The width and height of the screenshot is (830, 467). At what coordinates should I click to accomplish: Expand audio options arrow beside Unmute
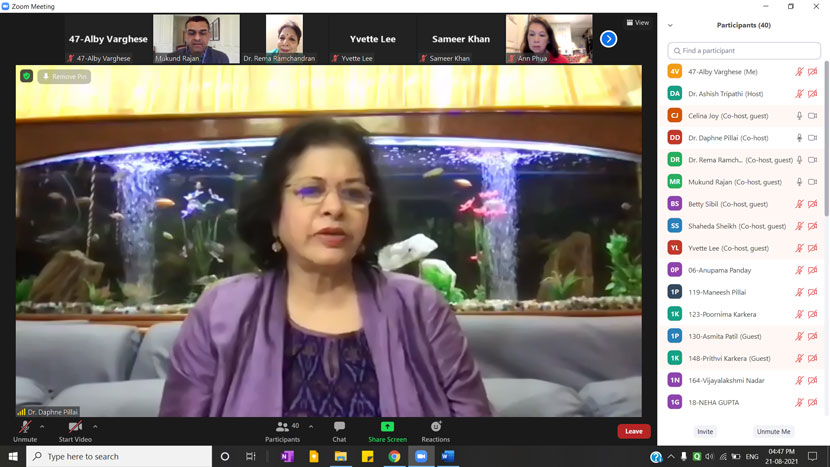point(42,426)
